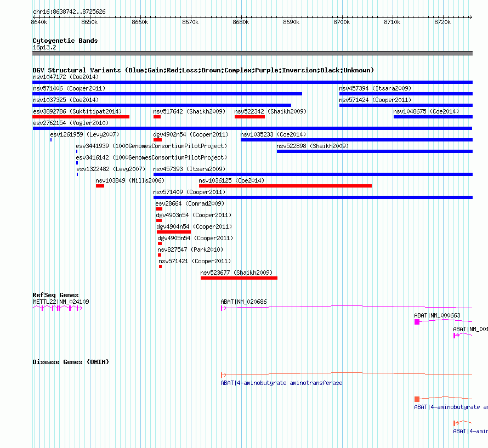Click the red esv3892786 (Suktitipat2014) loss bar

(81, 117)
